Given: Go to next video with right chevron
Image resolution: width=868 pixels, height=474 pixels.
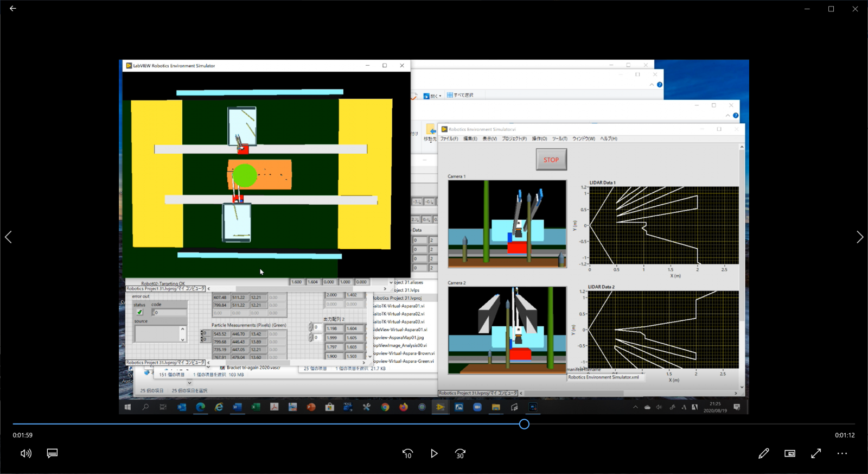Looking at the screenshot, I should (859, 237).
